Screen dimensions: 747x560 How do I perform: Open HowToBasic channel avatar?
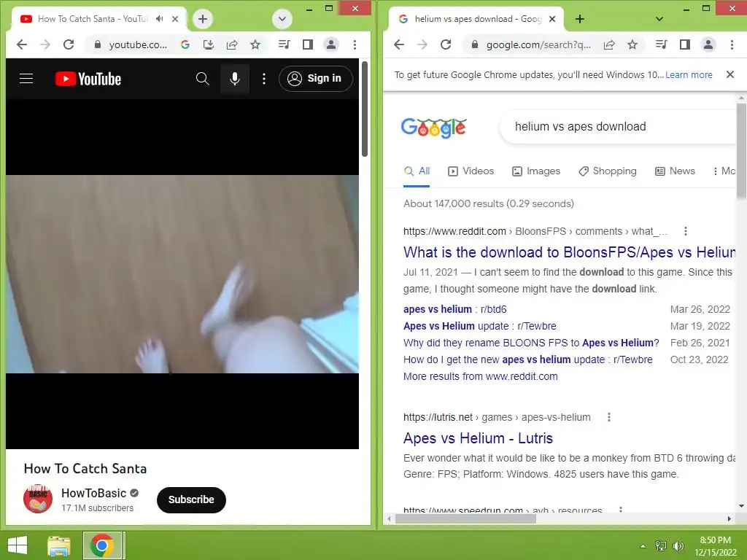click(38, 499)
